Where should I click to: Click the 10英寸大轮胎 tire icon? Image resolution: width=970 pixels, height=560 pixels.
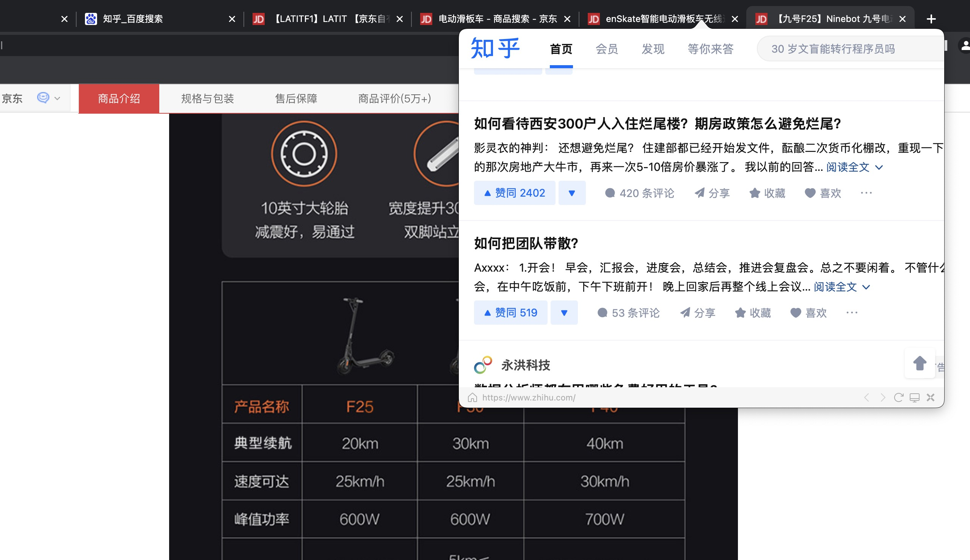[304, 153]
